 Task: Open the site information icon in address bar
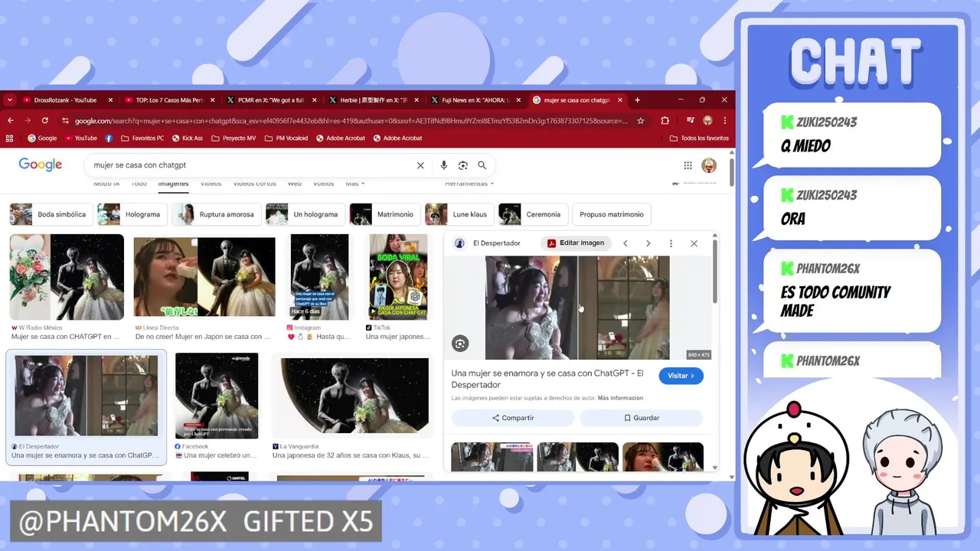[66, 120]
